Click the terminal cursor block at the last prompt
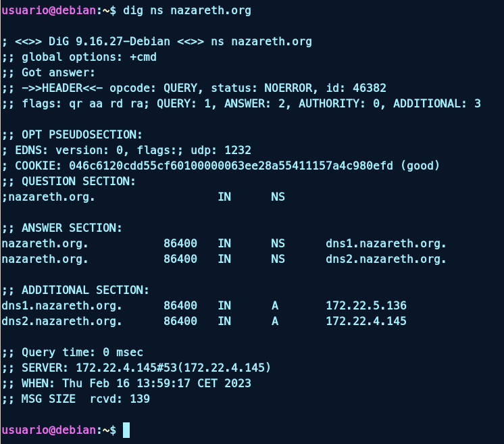This screenshot has height=444, width=504. (x=126, y=430)
